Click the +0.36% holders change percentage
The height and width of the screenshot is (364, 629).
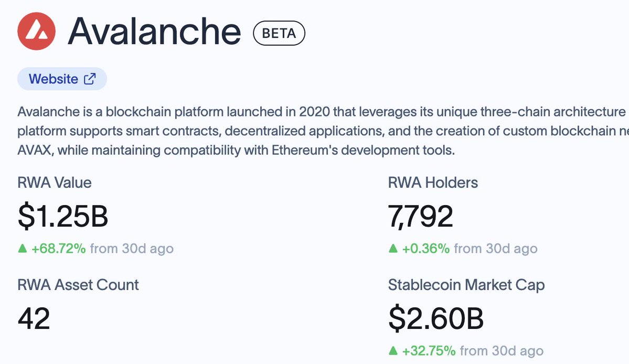click(x=425, y=249)
